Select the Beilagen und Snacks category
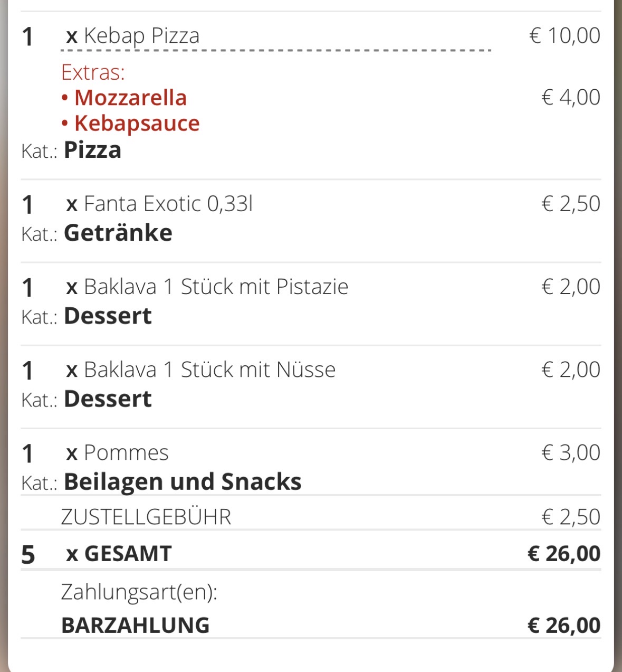This screenshot has height=672, width=622. [x=183, y=482]
